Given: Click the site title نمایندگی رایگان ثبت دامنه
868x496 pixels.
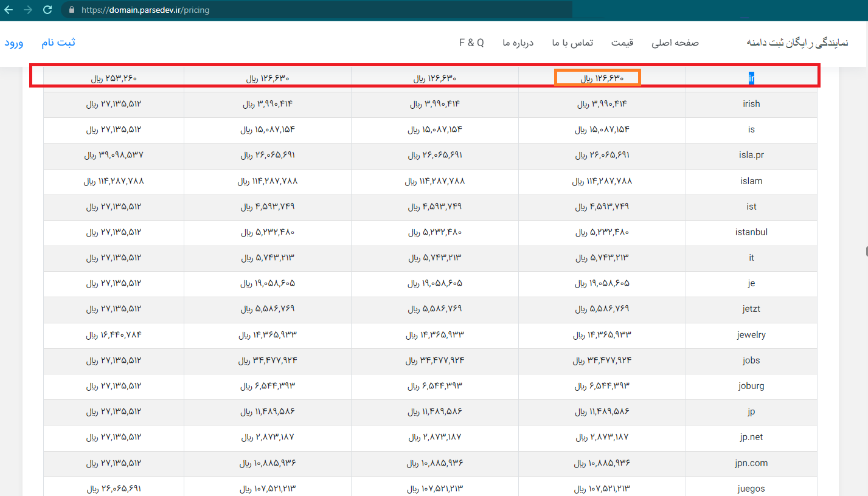Looking at the screenshot, I should (797, 43).
